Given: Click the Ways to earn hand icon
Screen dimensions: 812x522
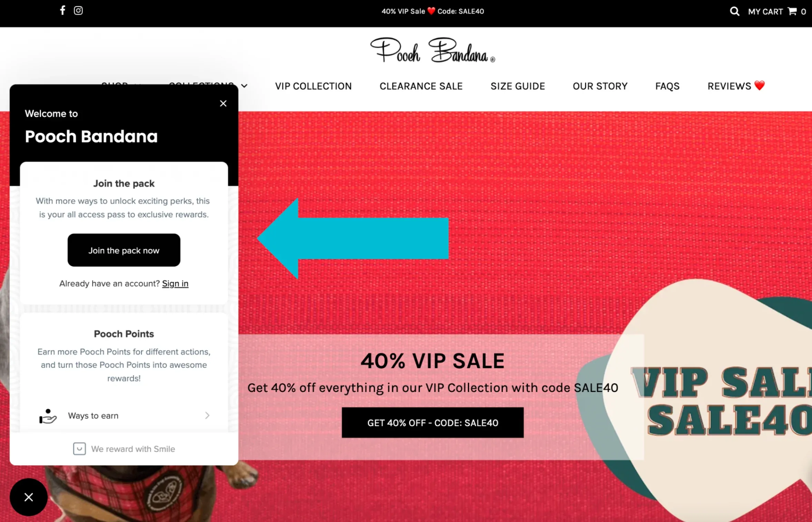Looking at the screenshot, I should tap(48, 416).
